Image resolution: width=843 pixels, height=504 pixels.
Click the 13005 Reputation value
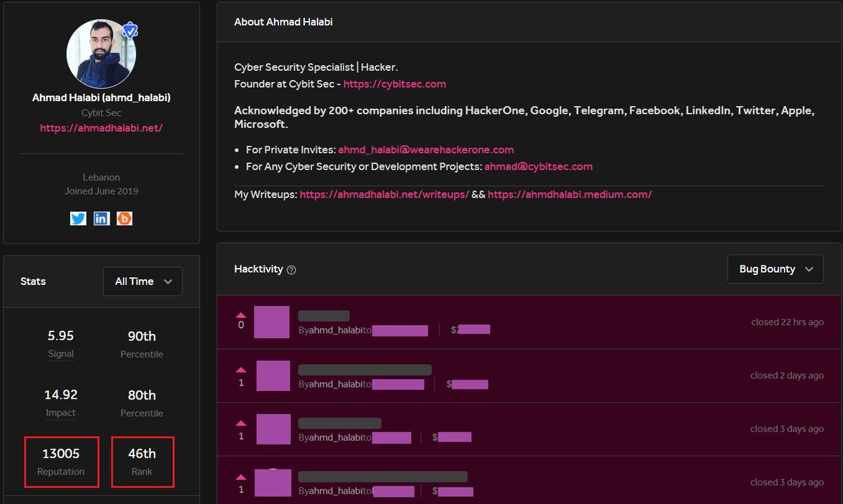coord(60,453)
